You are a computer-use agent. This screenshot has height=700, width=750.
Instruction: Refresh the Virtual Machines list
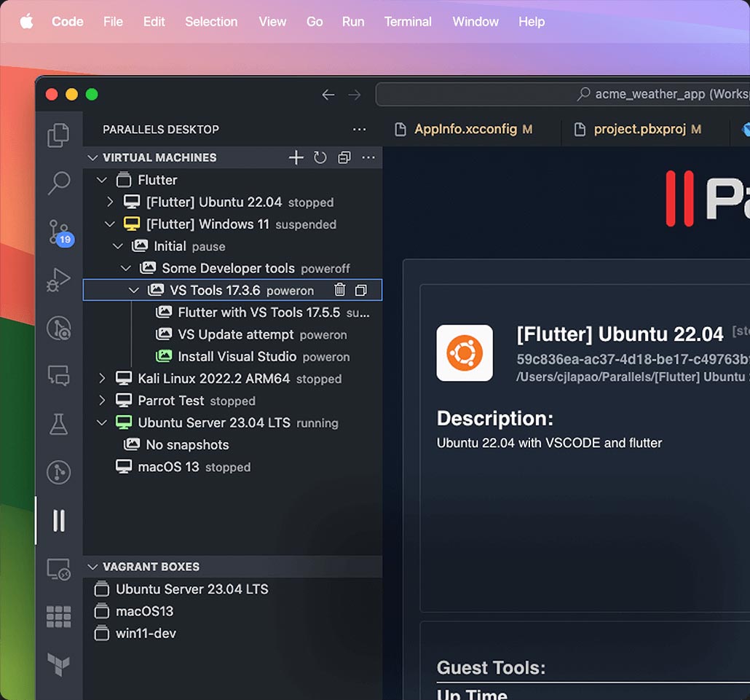(x=320, y=157)
